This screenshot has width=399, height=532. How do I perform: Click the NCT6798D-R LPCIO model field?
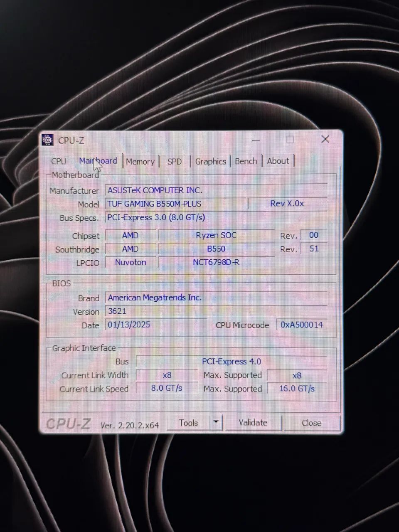(216, 262)
